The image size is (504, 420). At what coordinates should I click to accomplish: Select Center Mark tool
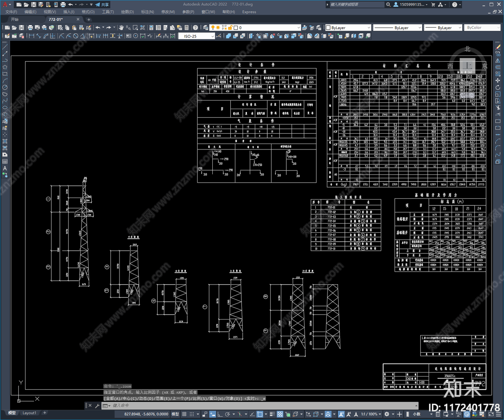point(135,36)
